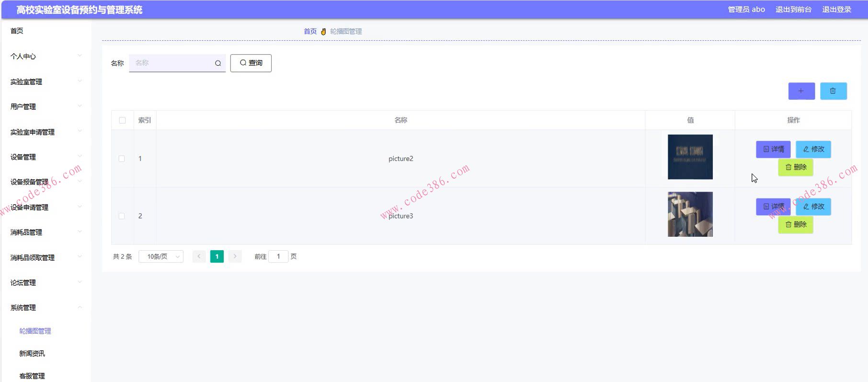The width and height of the screenshot is (868, 382).
Task: Expand the 设备报备管理 menu
Action: (46, 182)
